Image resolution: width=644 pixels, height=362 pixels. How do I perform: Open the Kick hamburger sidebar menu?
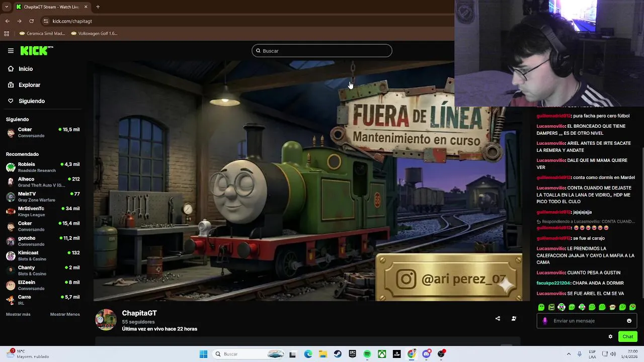[x=11, y=51]
